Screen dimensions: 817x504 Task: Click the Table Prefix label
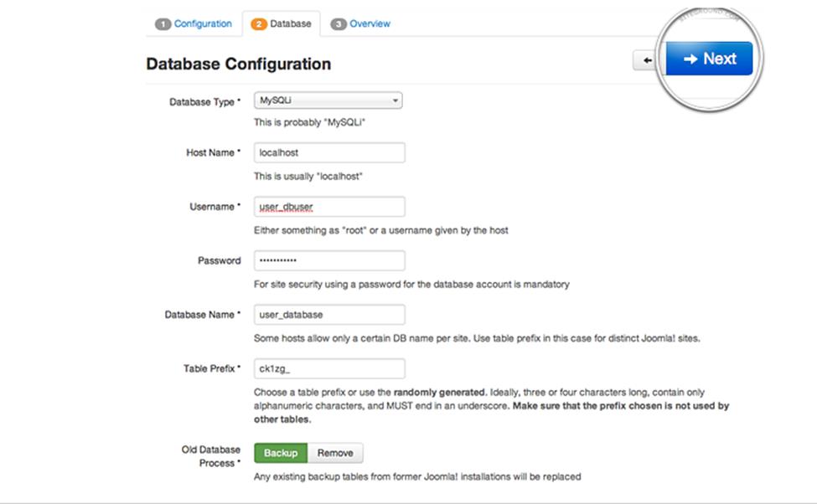click(x=211, y=368)
